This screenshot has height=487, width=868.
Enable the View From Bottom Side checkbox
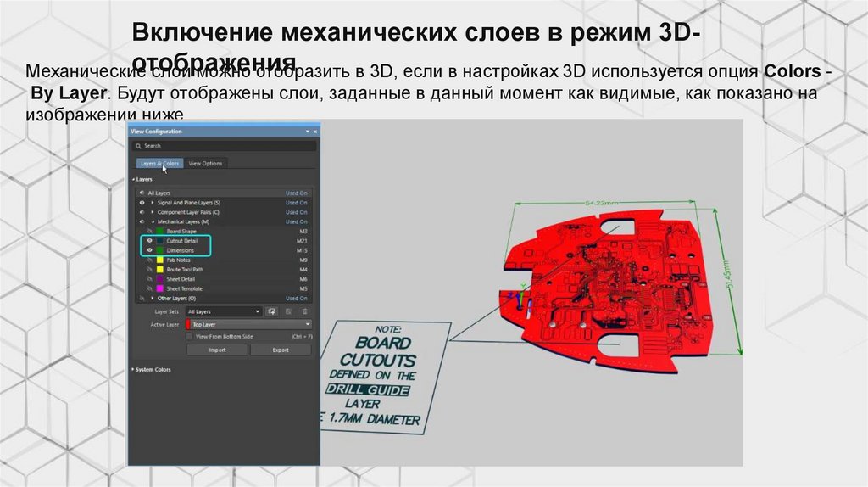190,337
